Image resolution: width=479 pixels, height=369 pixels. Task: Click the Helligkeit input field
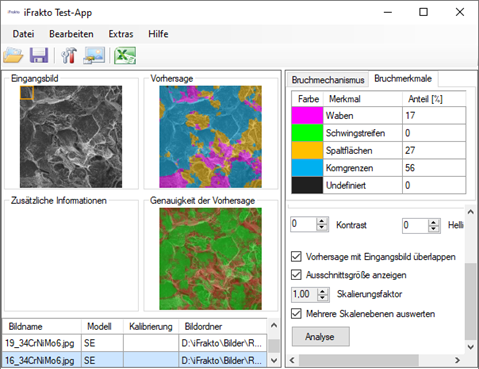[415, 226]
